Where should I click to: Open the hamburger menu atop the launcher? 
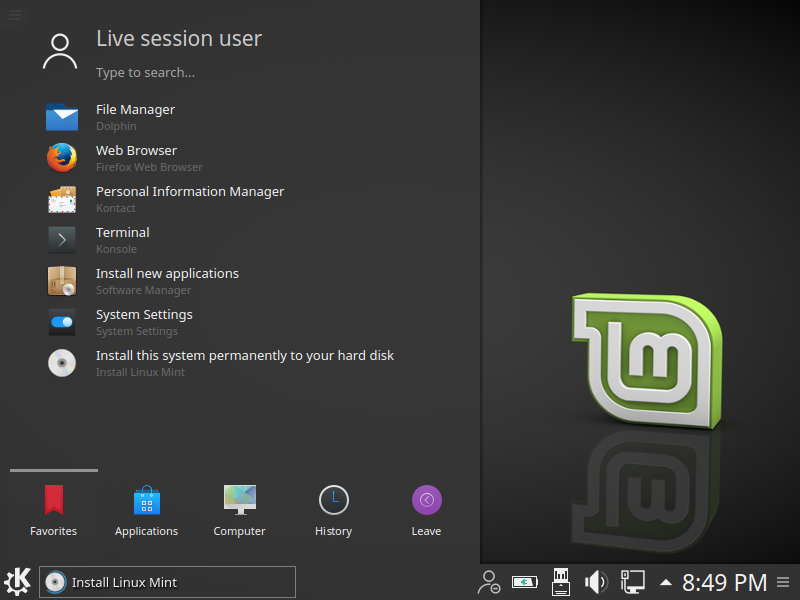[14, 14]
